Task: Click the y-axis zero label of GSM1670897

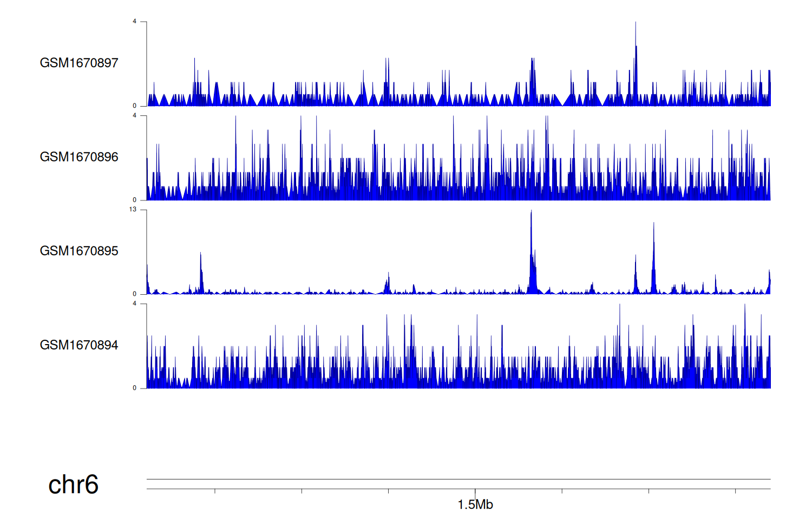Action: click(x=135, y=106)
